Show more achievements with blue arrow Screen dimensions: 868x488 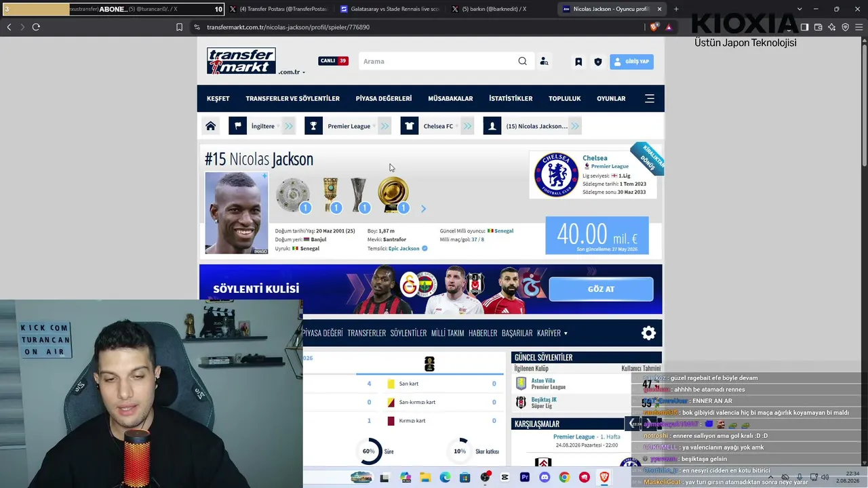(x=423, y=209)
